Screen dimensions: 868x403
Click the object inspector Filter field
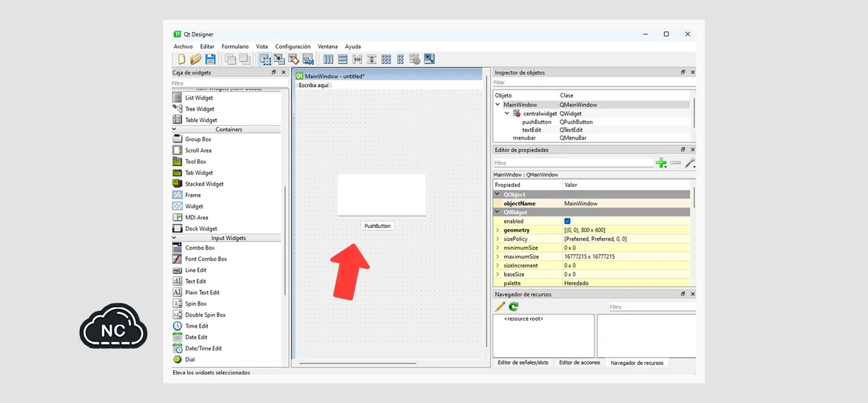click(x=594, y=83)
